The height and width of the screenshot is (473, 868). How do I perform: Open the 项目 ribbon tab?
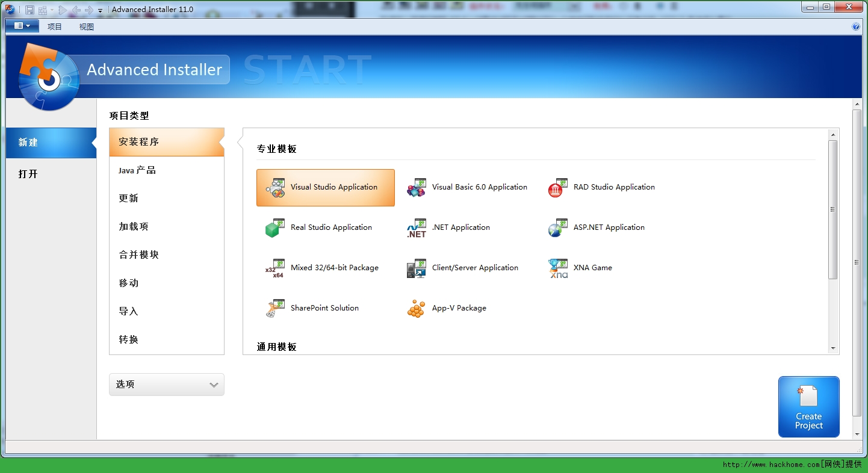pos(55,26)
